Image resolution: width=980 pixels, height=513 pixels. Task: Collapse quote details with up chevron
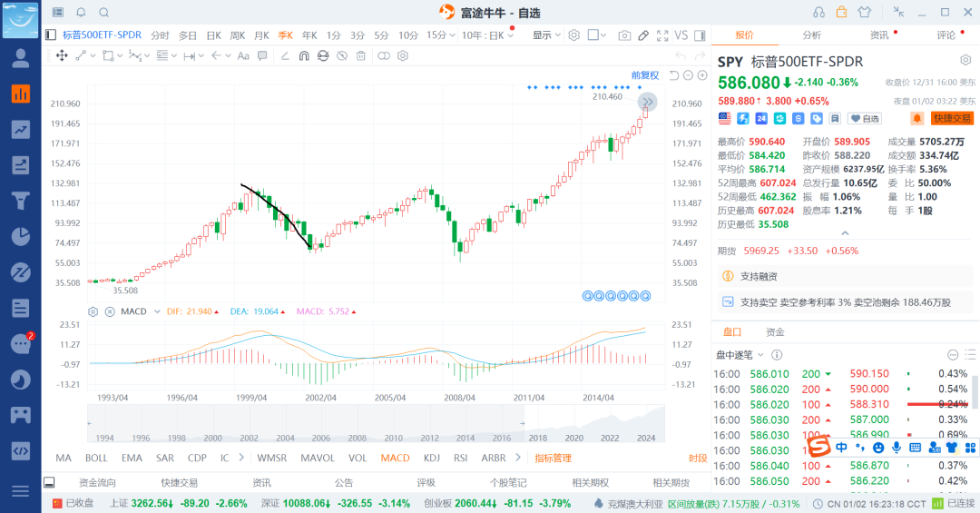845,232
